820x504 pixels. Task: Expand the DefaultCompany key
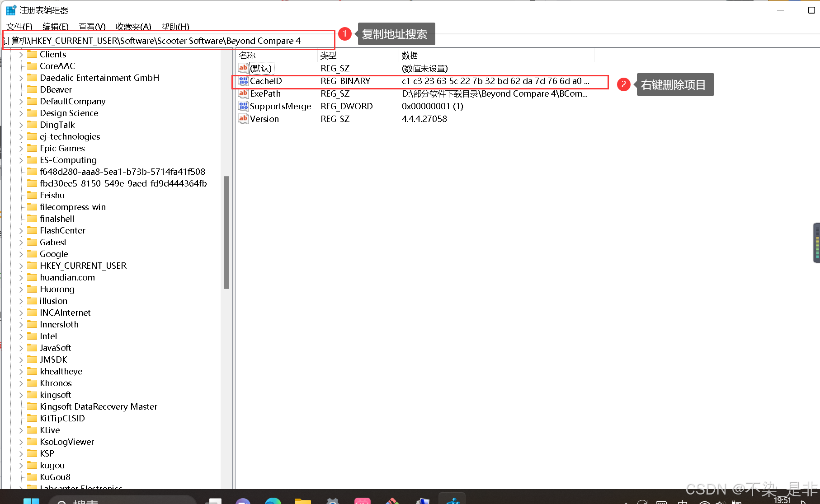[21, 101]
